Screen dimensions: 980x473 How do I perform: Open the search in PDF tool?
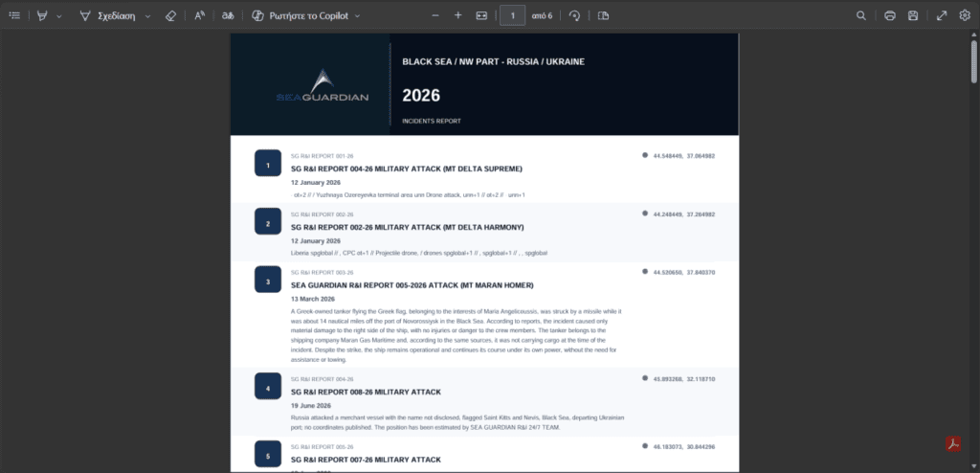pos(860,15)
